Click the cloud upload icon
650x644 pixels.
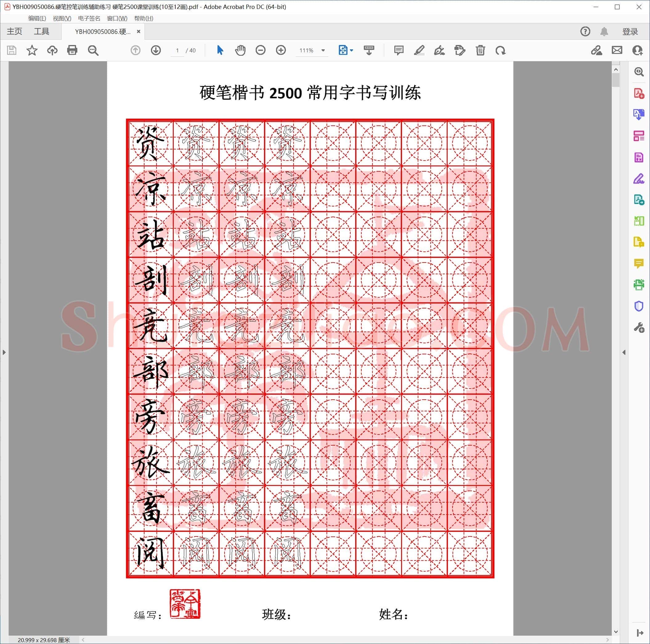click(x=52, y=51)
